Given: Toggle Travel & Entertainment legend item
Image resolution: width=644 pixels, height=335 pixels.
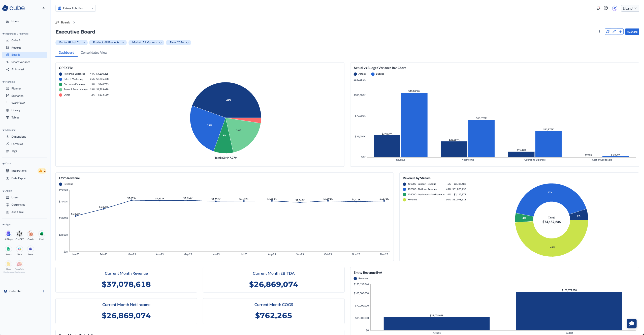Looking at the screenshot, I should pyautogui.click(x=84, y=89).
